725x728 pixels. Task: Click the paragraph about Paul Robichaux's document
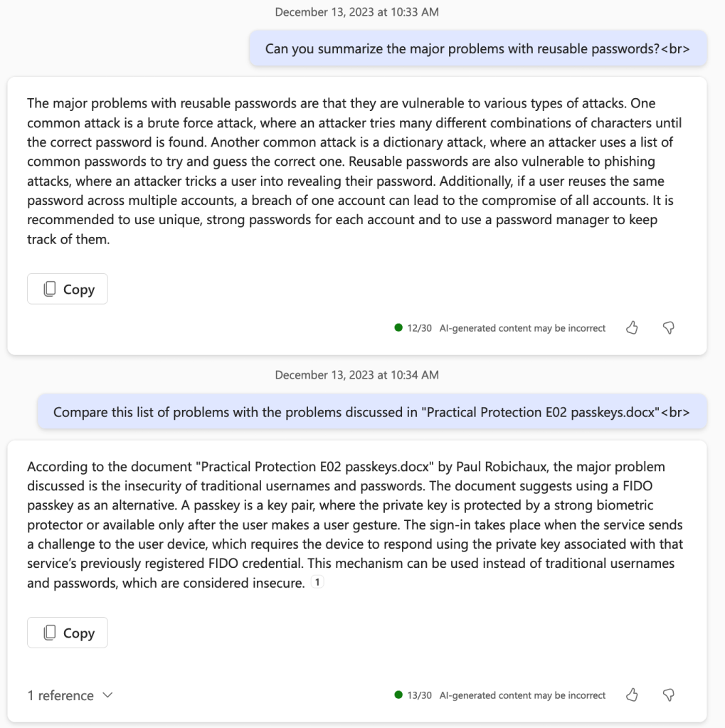click(x=355, y=525)
